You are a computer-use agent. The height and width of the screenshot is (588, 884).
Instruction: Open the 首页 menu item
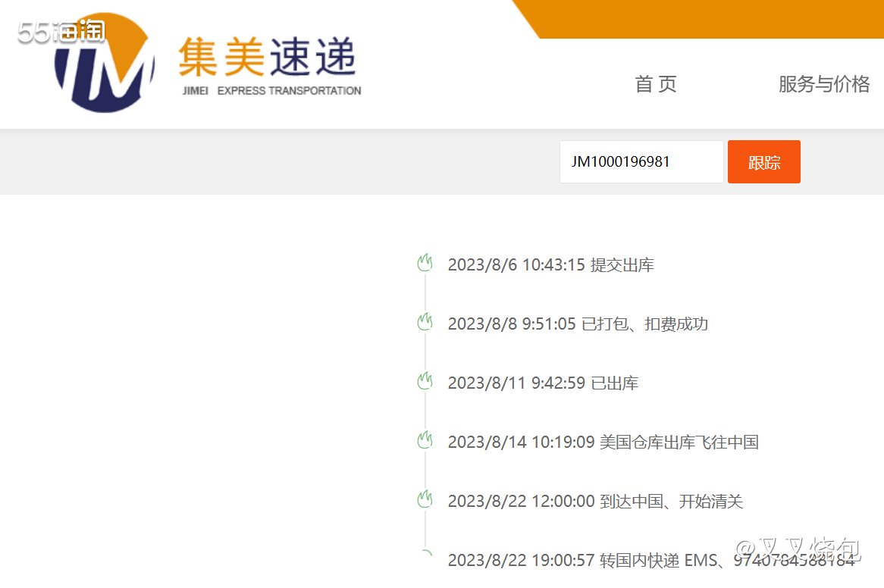(654, 84)
